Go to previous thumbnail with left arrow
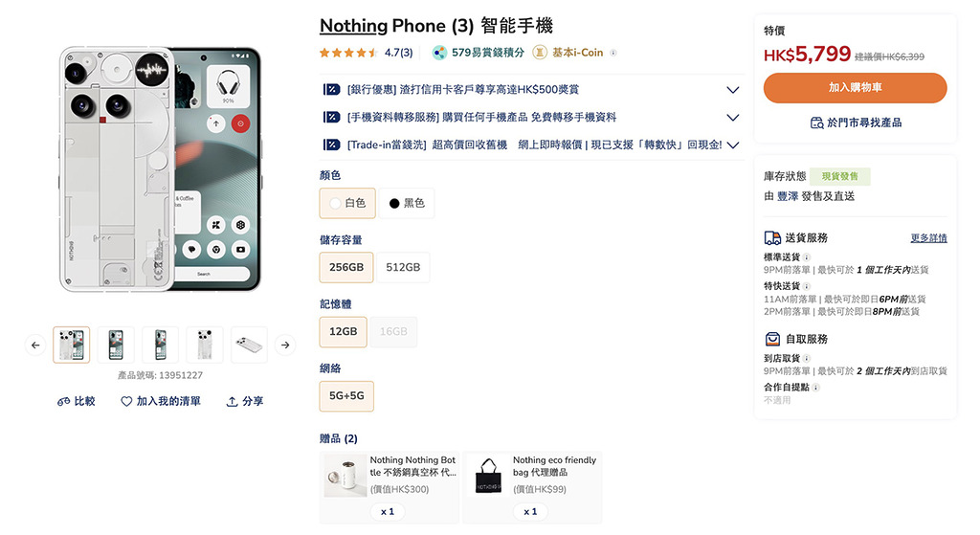 tap(35, 345)
